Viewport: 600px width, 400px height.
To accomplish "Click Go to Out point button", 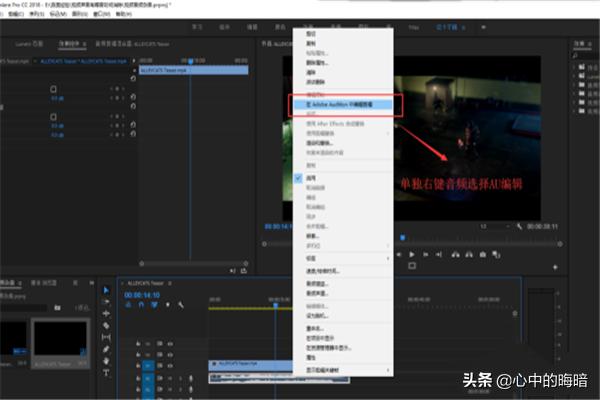I will (x=439, y=254).
